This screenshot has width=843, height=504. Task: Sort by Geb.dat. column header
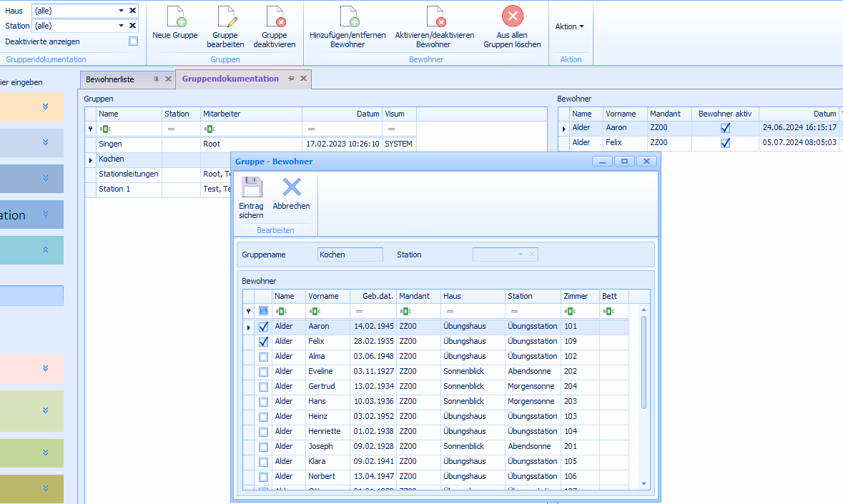point(378,296)
